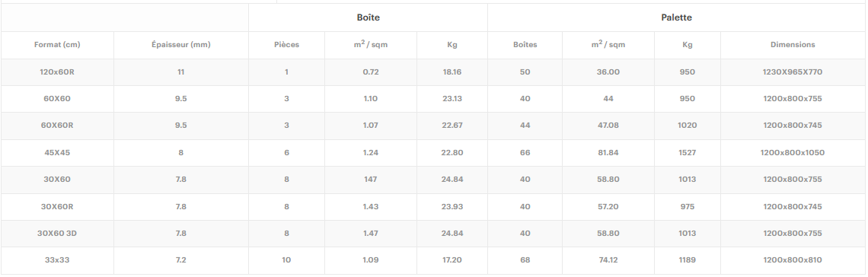Click the Palette group header

pos(676,18)
